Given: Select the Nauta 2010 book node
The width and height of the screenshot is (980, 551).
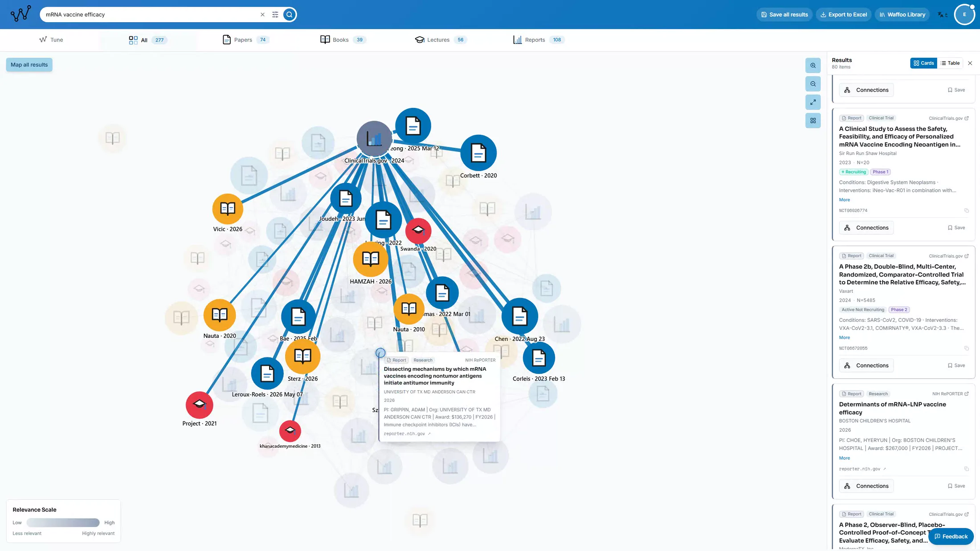Looking at the screenshot, I should click(x=409, y=309).
